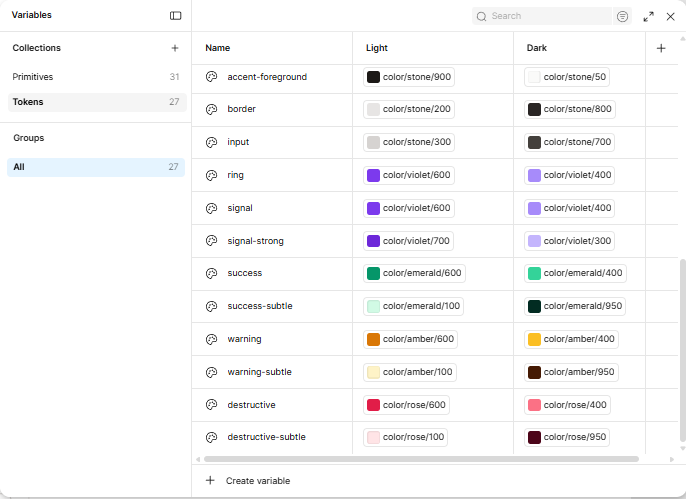The width and height of the screenshot is (686, 499).
Task: Click the palette icon for success
Action: click(212, 273)
